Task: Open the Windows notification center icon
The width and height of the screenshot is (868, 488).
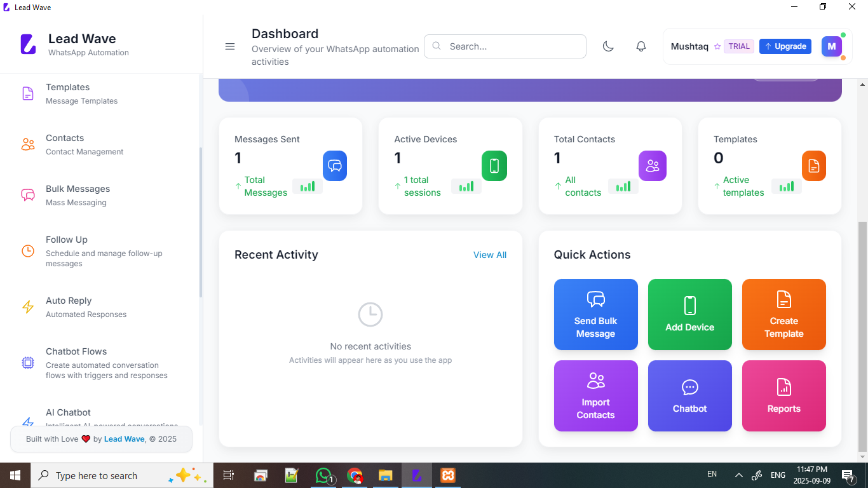Action: point(848,475)
